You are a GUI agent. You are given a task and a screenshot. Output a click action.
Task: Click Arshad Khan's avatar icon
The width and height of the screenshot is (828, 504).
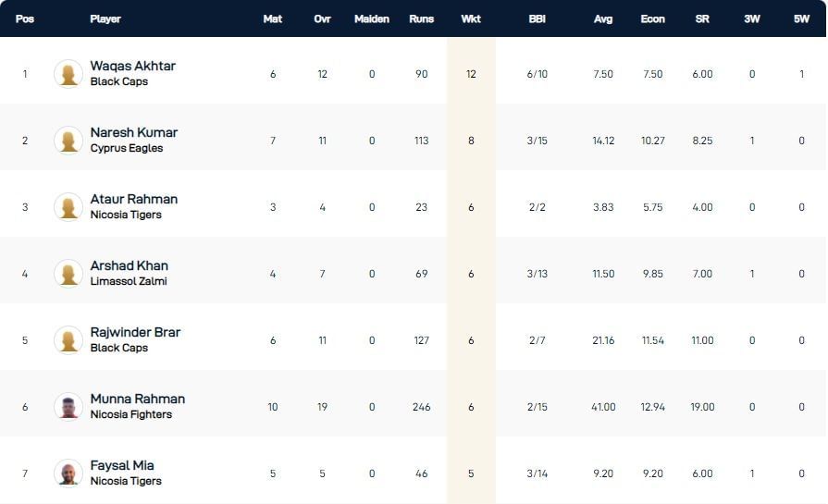pyautogui.click(x=68, y=274)
